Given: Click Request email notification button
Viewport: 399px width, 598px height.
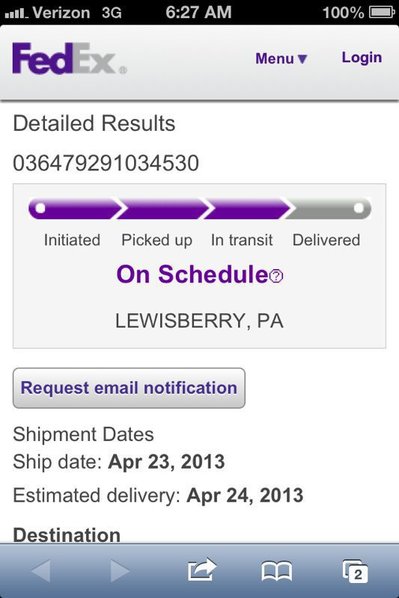Looking at the screenshot, I should coord(129,388).
